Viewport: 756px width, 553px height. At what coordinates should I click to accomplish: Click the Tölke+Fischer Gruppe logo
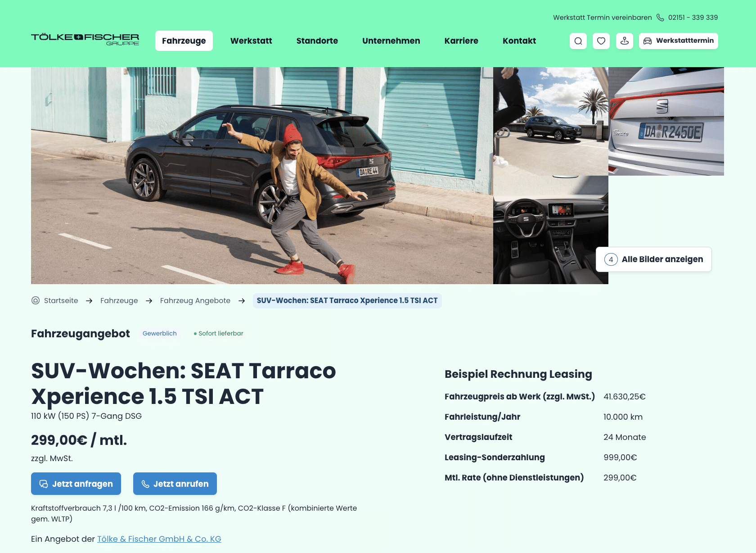85,40
